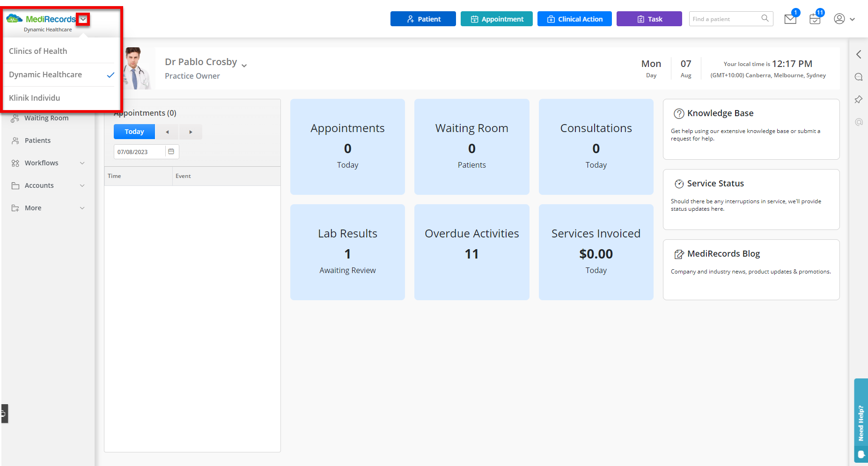Open the Need Help tab
Image resolution: width=868 pixels, height=466 pixels.
(861, 421)
